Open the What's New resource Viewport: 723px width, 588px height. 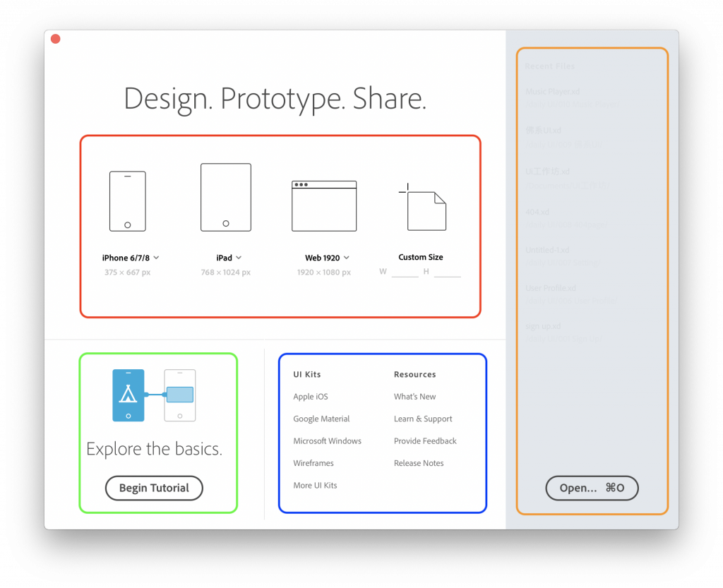pyautogui.click(x=415, y=397)
